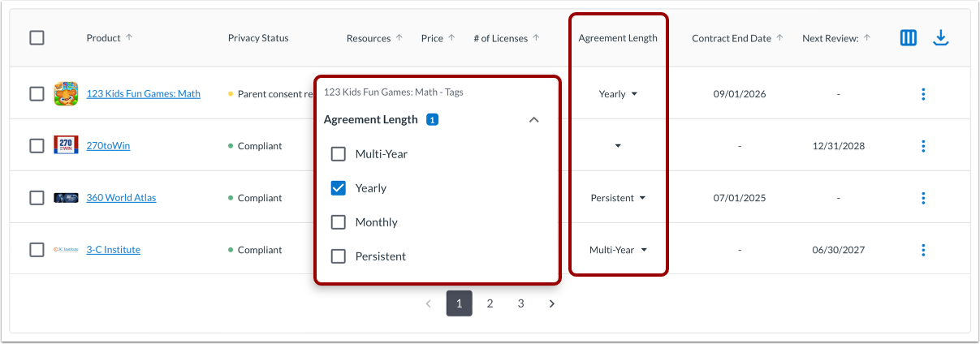Viewport: 980px width, 344px height.
Task: Open the 360 World Atlas product link
Action: coord(121,198)
